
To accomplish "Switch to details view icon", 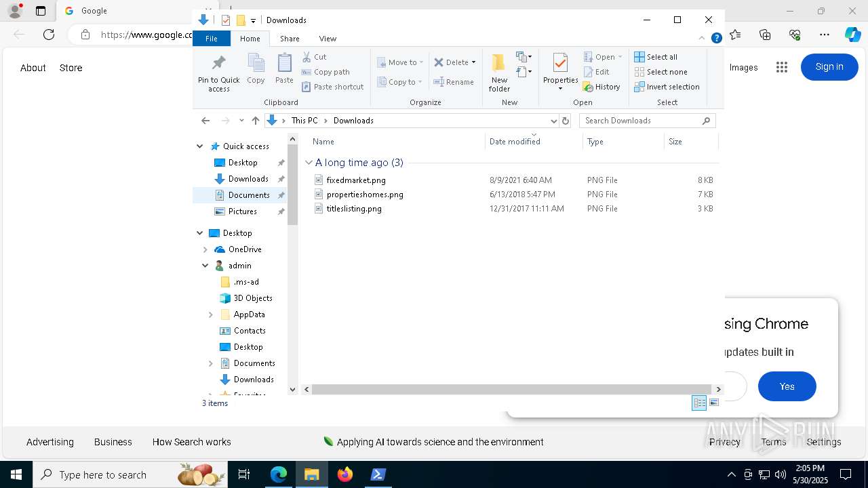I will click(699, 403).
